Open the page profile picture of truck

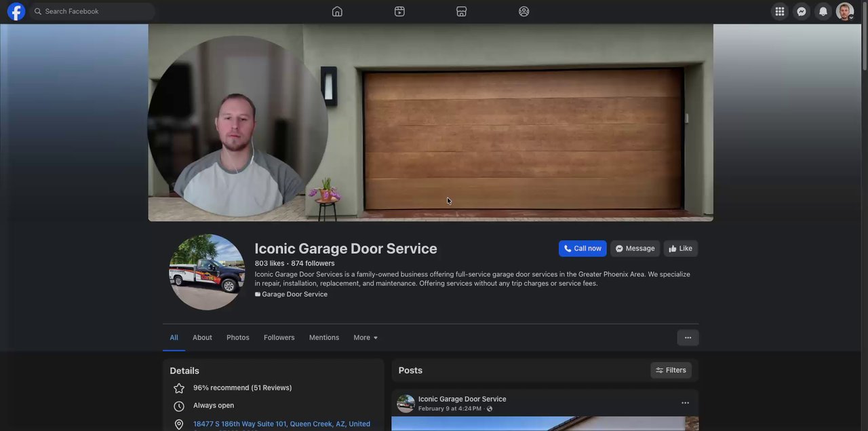click(x=207, y=272)
